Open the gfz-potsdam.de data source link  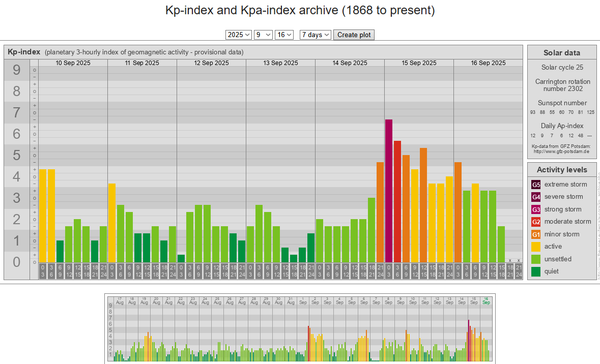click(x=561, y=151)
